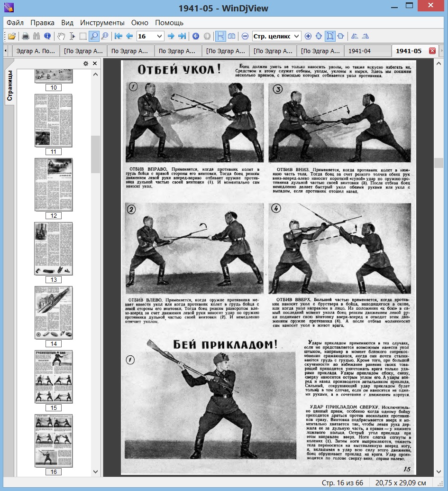Click status bar size '20,75 x 29,09 см'
Viewport: 448px width, 491px height.
(x=401, y=483)
